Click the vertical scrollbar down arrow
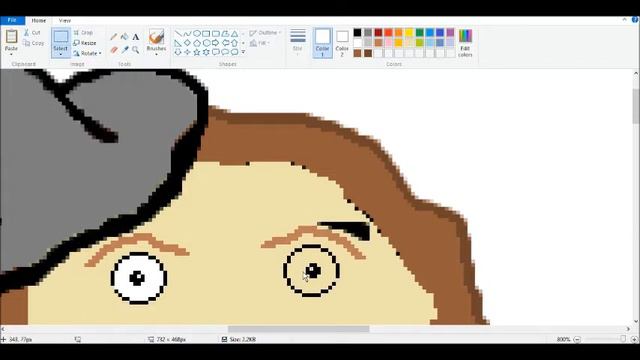Screen dimensions: 640x360 click(x=636, y=321)
